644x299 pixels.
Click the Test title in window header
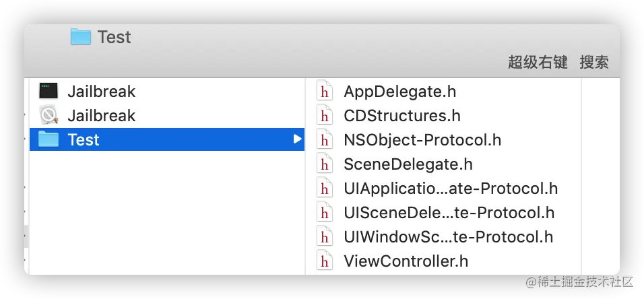114,37
